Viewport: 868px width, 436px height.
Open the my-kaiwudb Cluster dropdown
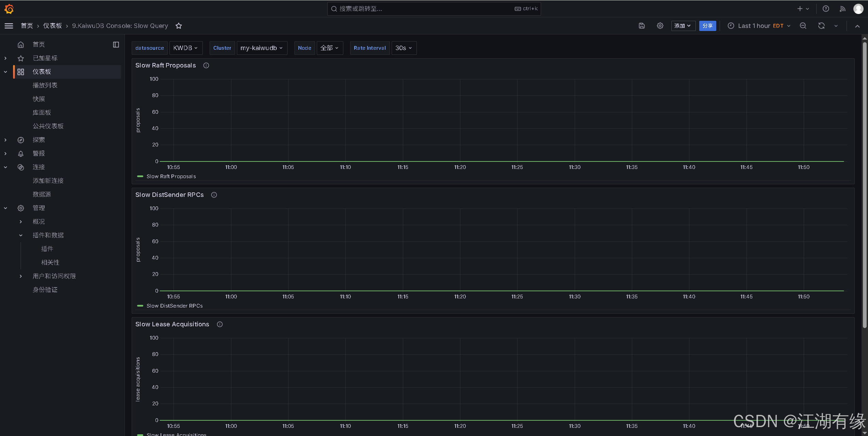tap(262, 48)
